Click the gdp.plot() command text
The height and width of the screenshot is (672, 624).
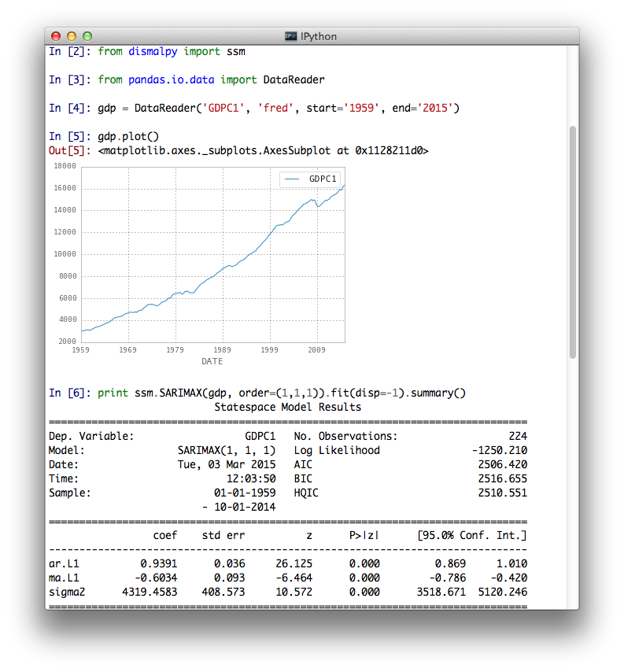click(x=128, y=137)
